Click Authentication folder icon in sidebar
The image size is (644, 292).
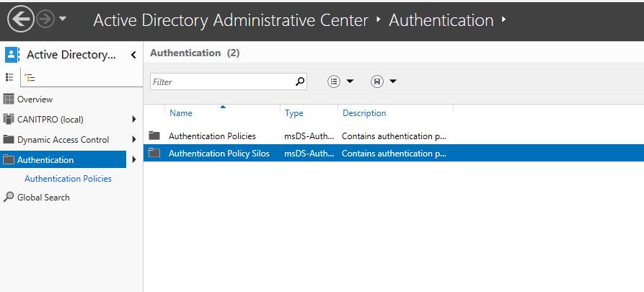pyautogui.click(x=8, y=159)
